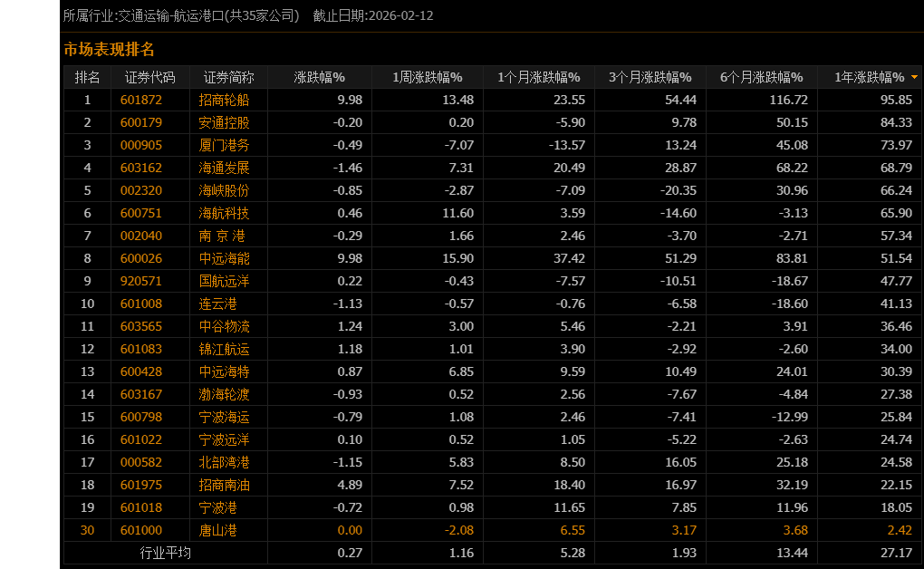Image resolution: width=924 pixels, height=569 pixels.
Task: Select 招商轮船 1-year change value 95.85
Action: click(896, 101)
